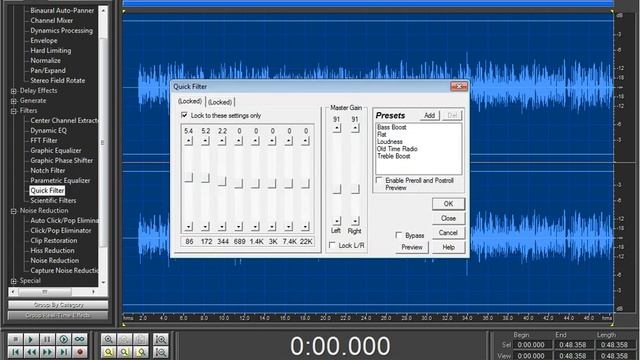Switch to the second (Locked) tab
The width and height of the screenshot is (640, 360).
click(220, 102)
